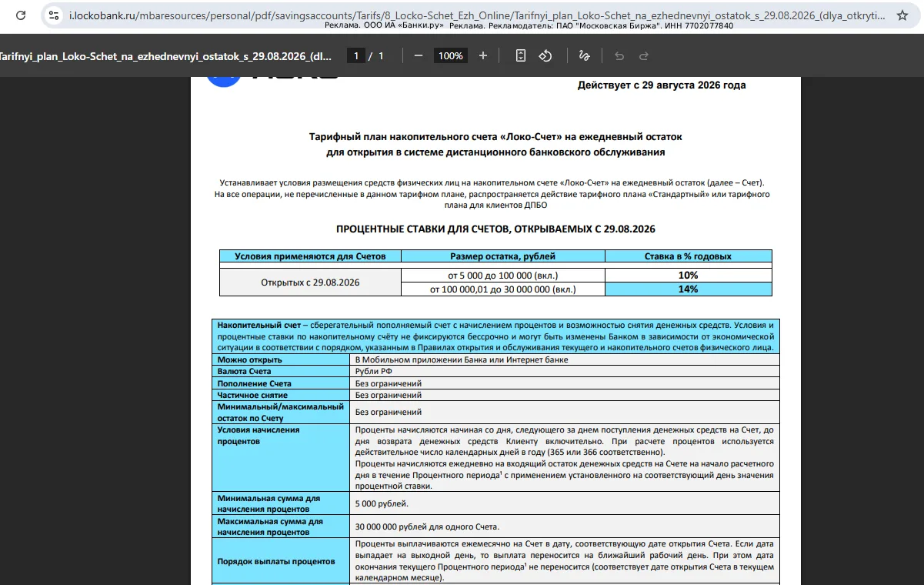Click cell 'от 100 000,01 до 30 000 000 (вкл.)'
This screenshot has height=585, width=924.
502,289
